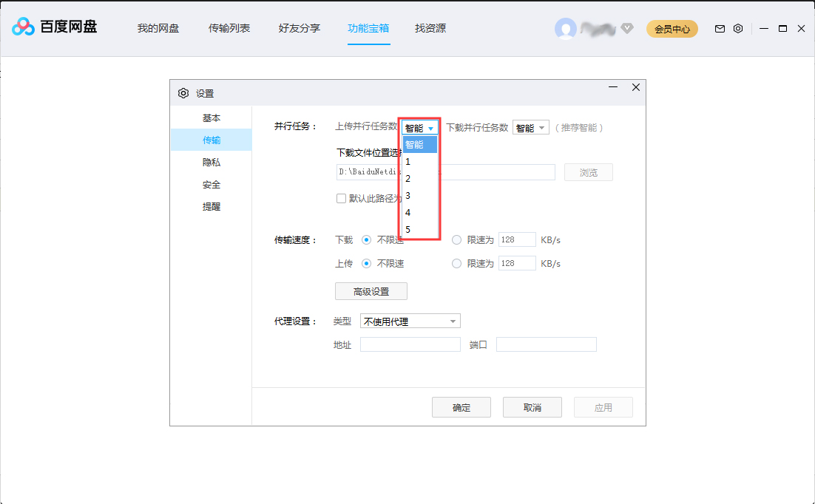This screenshot has width=815, height=504.
Task: Open the 下载并行任务数 dropdown
Action: point(530,127)
